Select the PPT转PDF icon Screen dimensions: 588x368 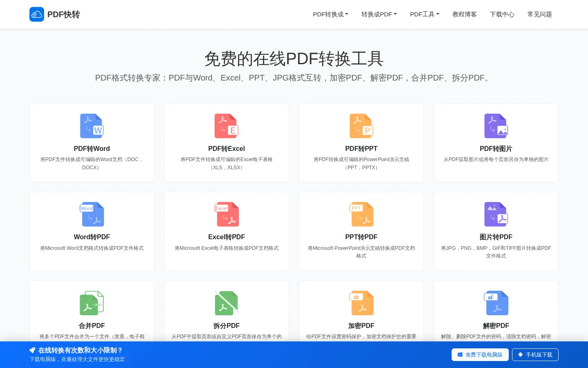[361, 214]
